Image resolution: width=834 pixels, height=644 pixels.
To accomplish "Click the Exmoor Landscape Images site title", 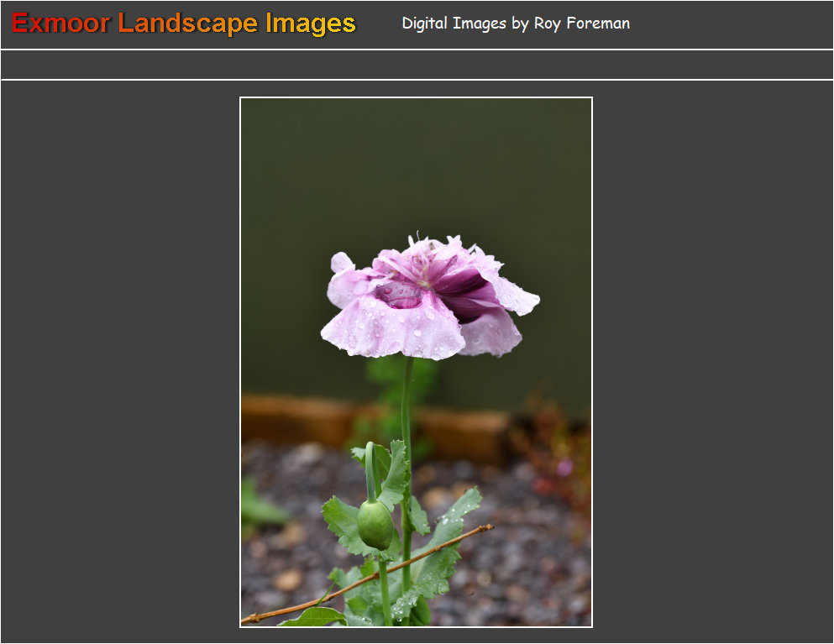I will pyautogui.click(x=184, y=24).
